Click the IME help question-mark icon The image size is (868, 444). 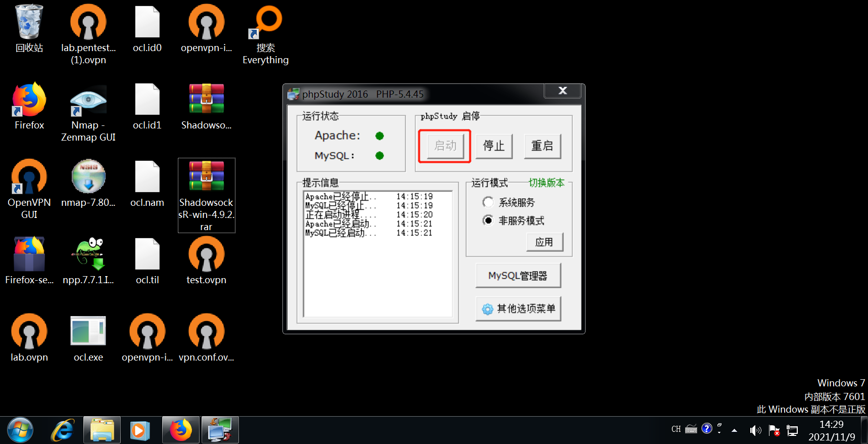click(x=707, y=429)
